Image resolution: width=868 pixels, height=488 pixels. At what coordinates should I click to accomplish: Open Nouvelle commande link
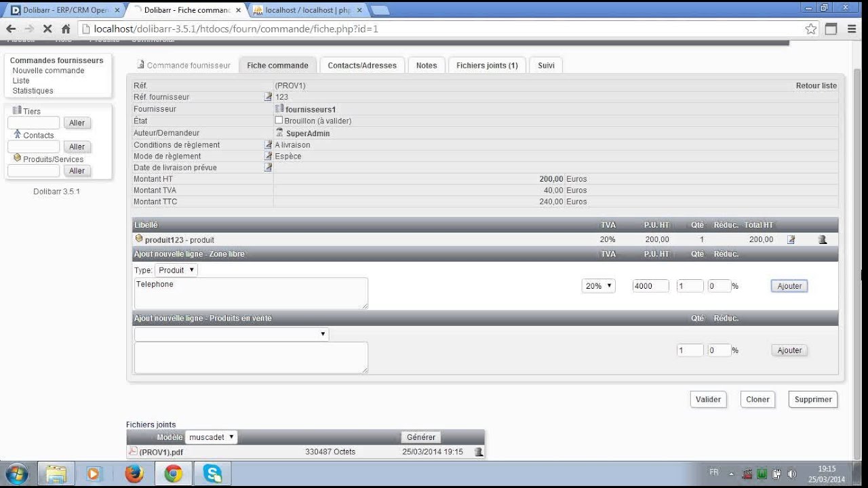pos(48,70)
